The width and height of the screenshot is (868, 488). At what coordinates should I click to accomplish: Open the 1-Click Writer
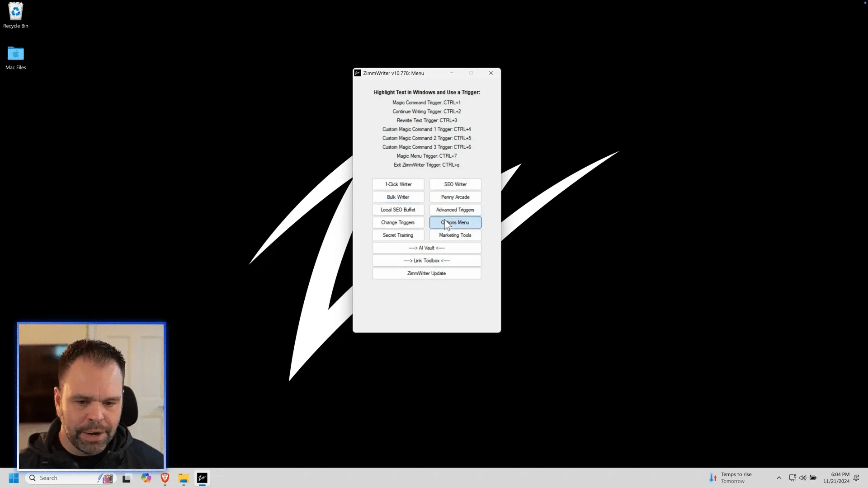click(398, 184)
